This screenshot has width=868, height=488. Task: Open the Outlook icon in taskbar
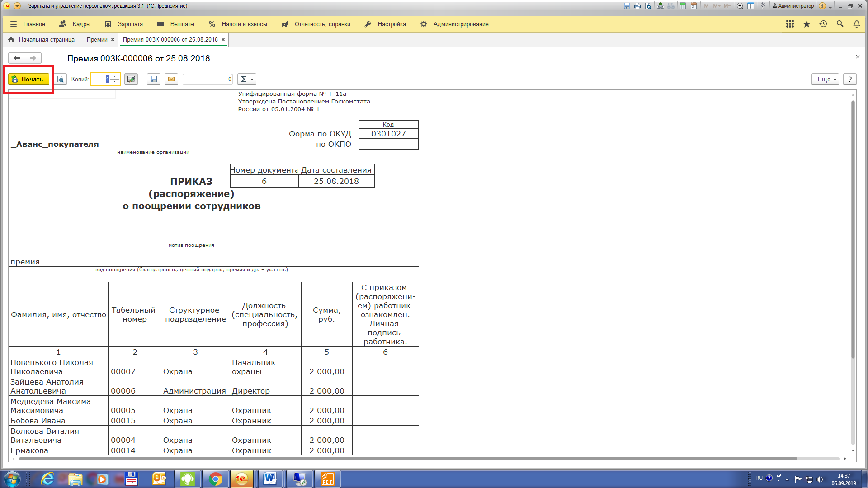click(159, 479)
